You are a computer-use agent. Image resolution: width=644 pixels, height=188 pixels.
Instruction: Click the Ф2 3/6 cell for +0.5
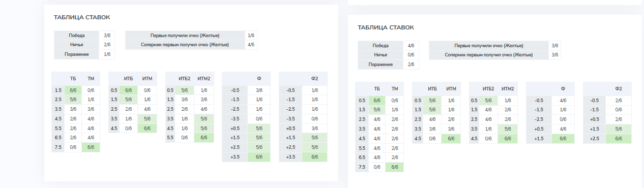(x=314, y=129)
